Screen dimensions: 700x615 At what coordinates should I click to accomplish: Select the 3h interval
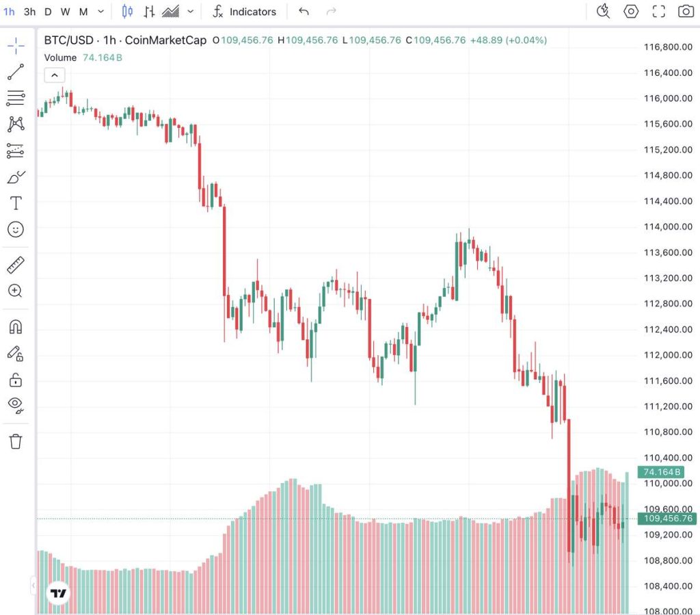[29, 12]
